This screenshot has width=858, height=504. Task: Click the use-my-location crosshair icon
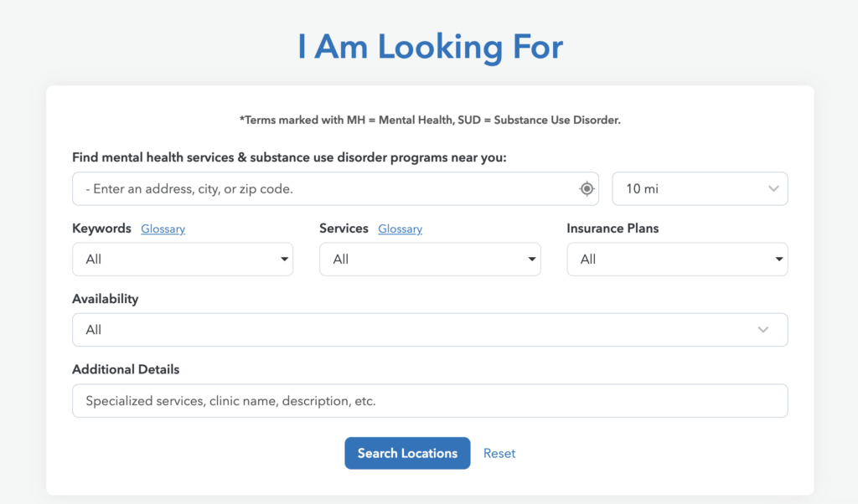click(x=587, y=189)
